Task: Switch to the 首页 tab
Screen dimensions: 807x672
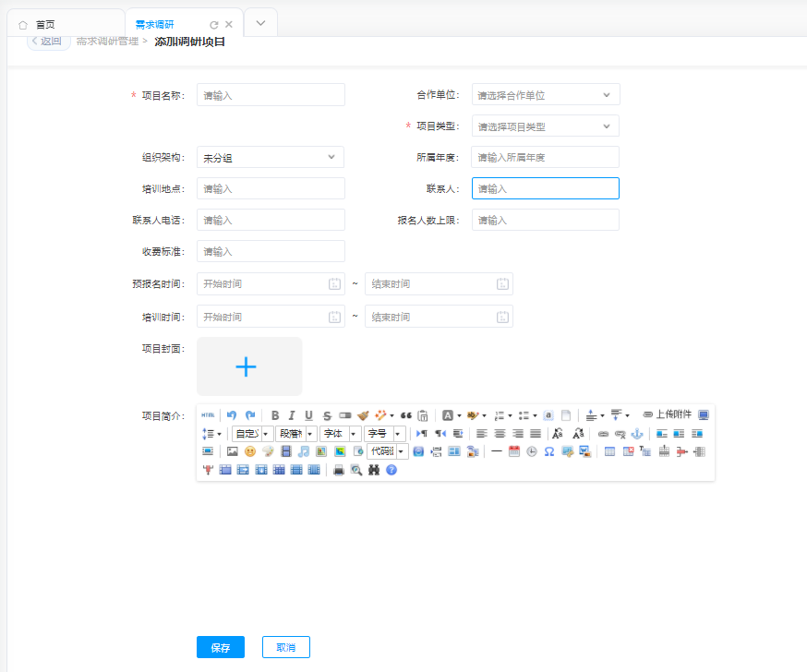Action: (37, 25)
